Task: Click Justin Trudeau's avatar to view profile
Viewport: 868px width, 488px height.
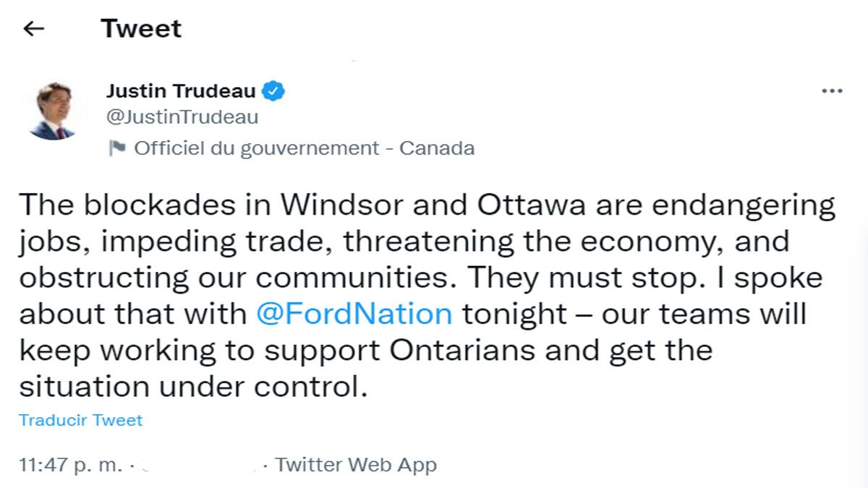Action: coord(54,108)
